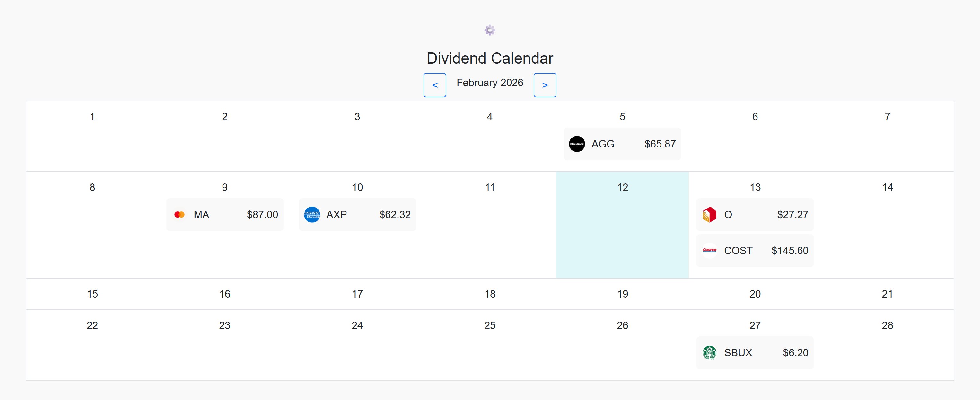This screenshot has height=400, width=980.
Task: Click the Starbucks SBUX logo
Action: pos(709,353)
